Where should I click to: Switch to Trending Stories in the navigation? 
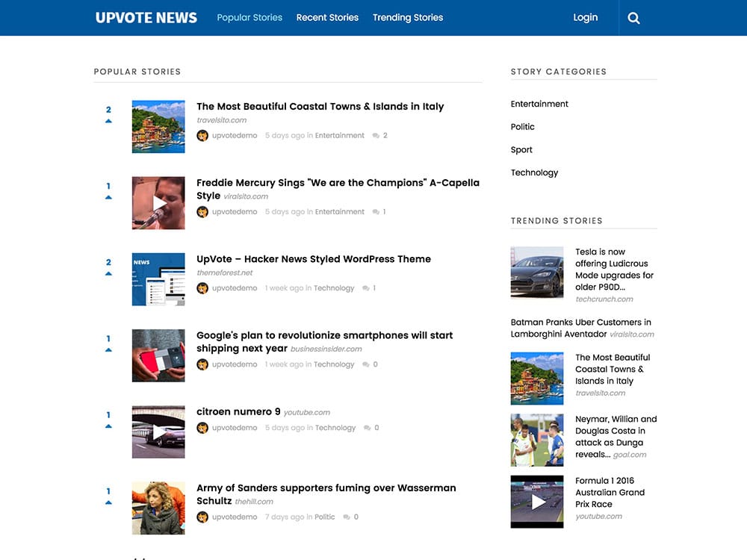coord(407,17)
